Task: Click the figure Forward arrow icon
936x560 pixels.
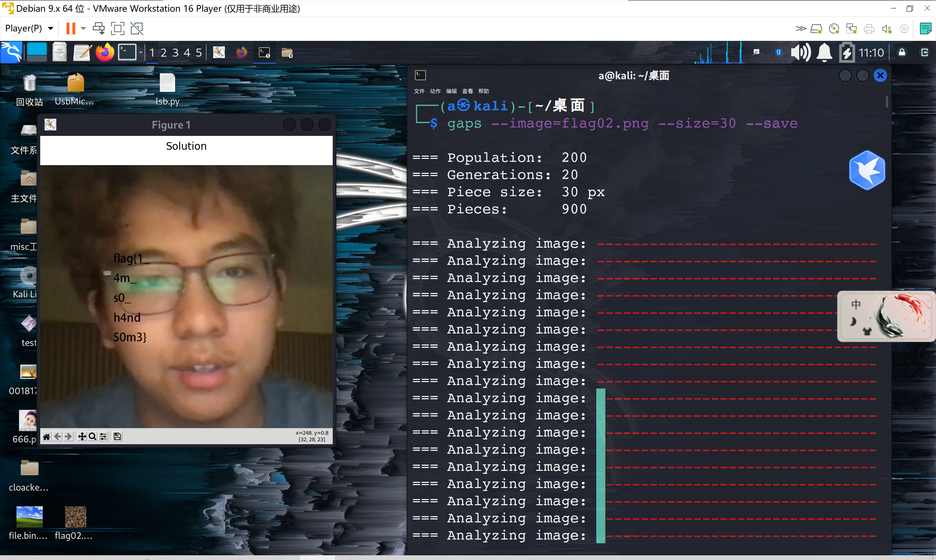Action: click(68, 437)
